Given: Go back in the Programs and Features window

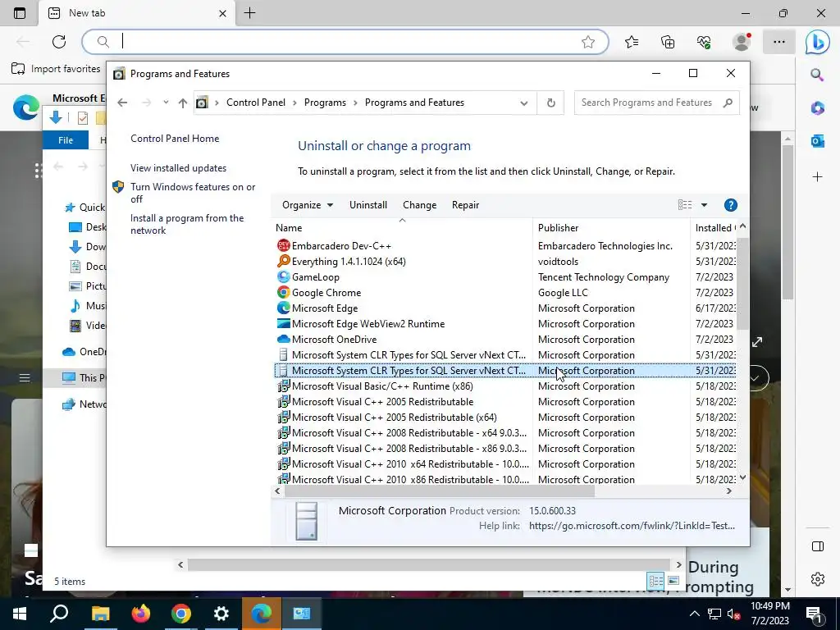Looking at the screenshot, I should click(123, 103).
